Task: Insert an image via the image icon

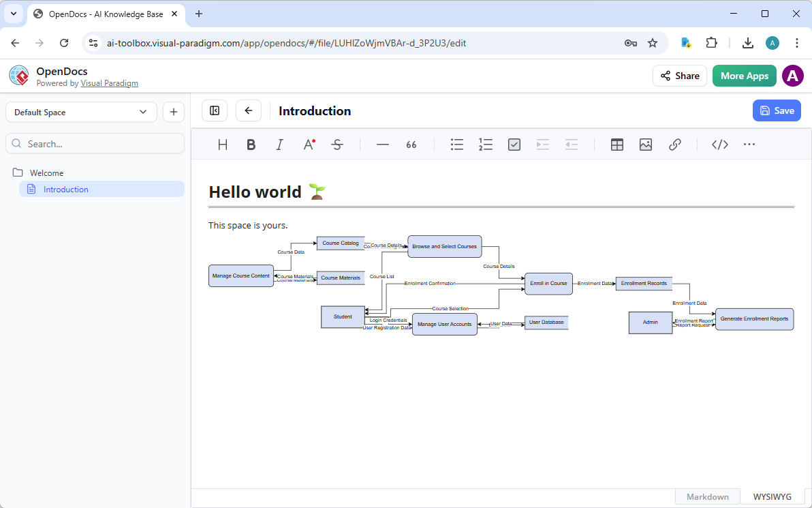Action: pos(645,144)
